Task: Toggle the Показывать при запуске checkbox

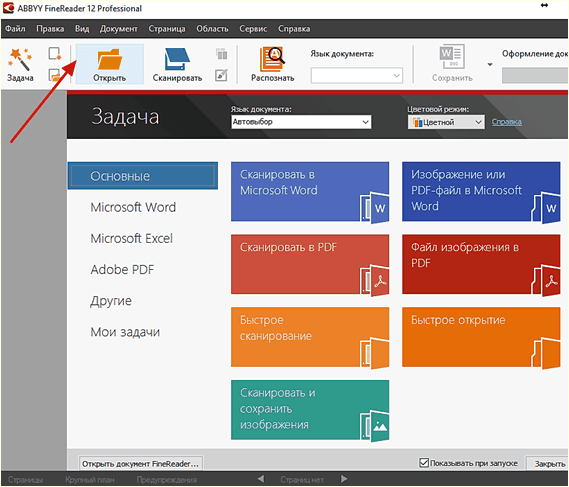Action: (x=424, y=463)
